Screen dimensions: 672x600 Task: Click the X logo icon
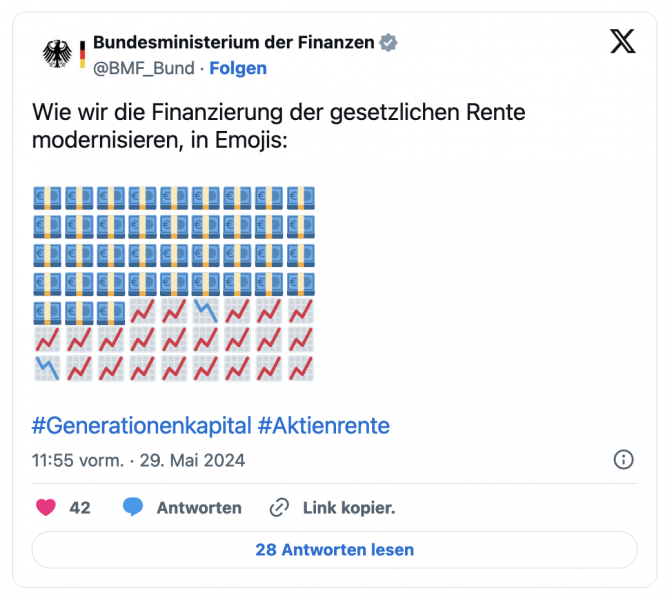[x=623, y=41]
